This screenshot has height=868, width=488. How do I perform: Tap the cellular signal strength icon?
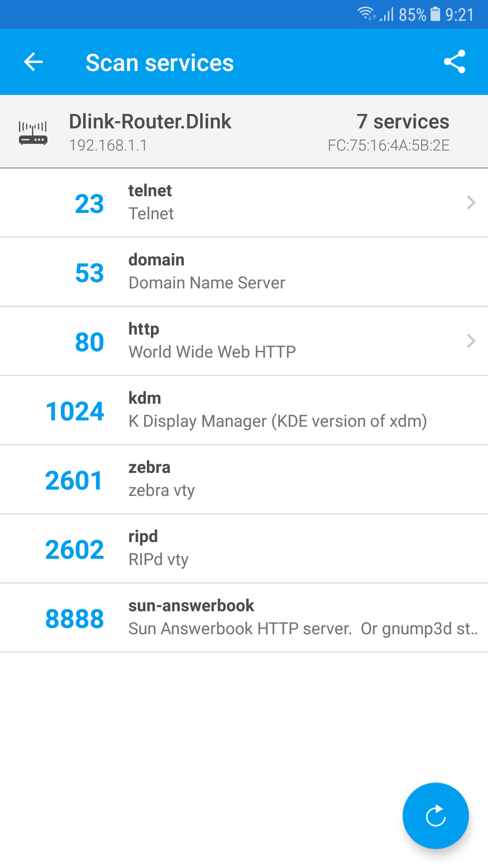coord(387,14)
